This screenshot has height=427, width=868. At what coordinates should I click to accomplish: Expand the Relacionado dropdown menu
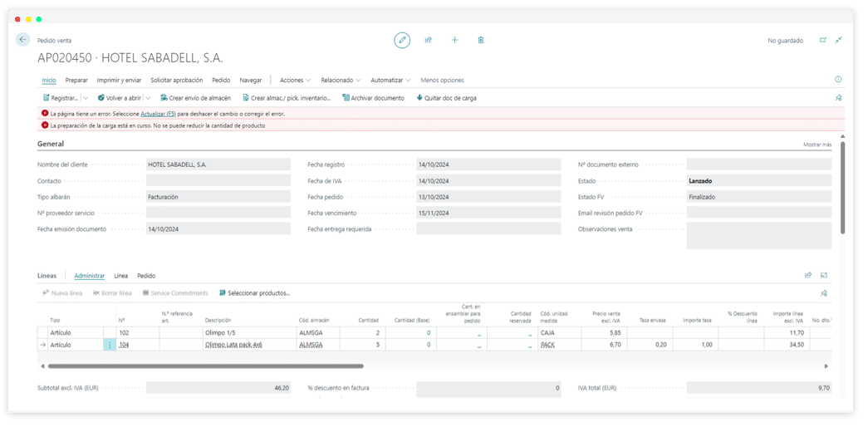click(x=341, y=81)
